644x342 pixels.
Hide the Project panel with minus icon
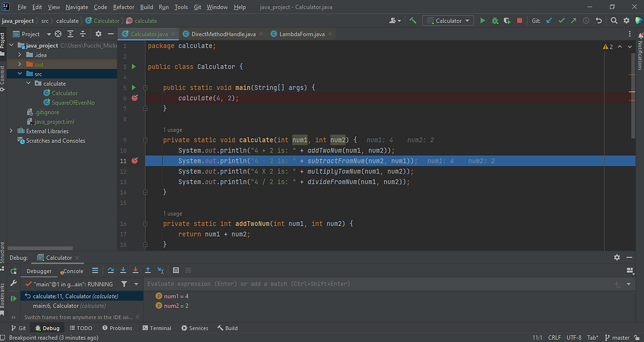click(110, 34)
